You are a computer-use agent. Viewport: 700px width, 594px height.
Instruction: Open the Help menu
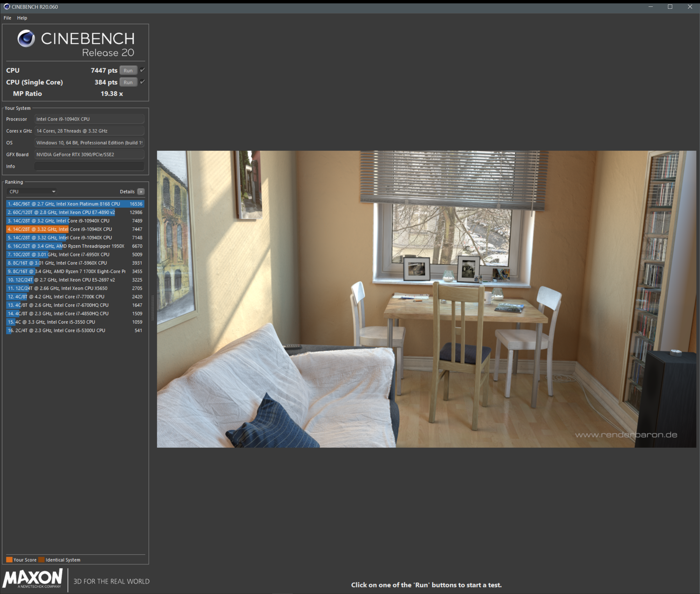click(22, 18)
